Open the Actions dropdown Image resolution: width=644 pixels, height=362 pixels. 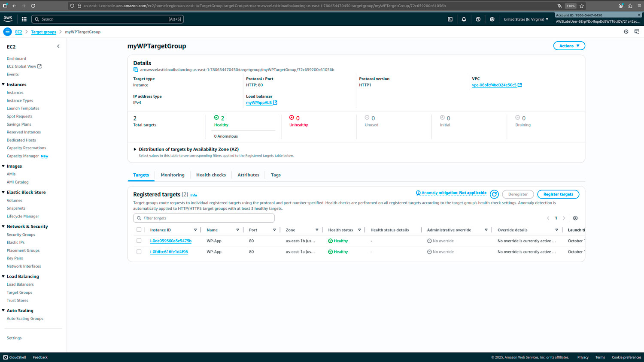pos(569,46)
